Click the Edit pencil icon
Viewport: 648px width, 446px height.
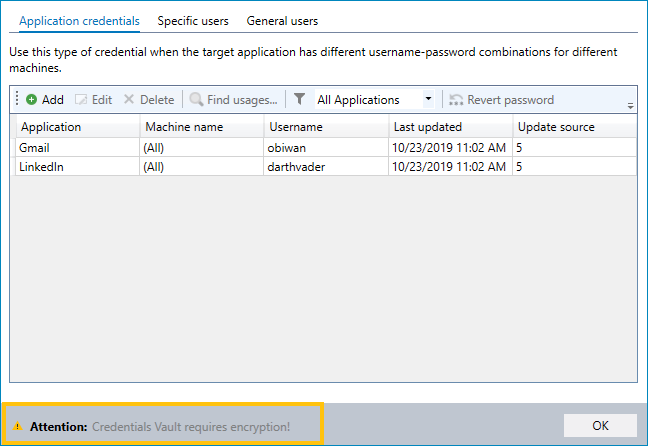point(81,100)
